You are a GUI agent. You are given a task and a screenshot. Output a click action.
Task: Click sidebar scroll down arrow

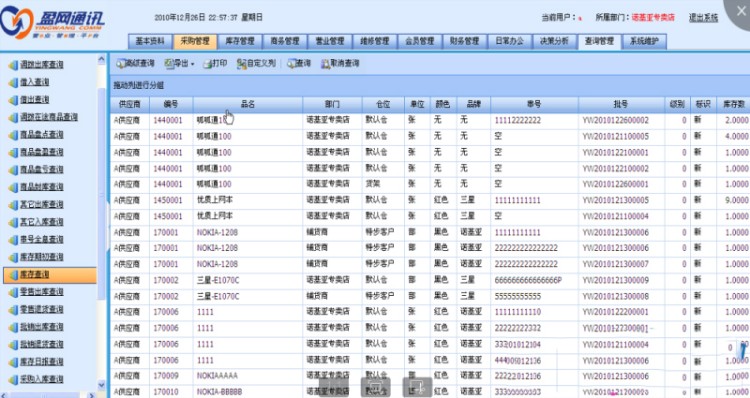pyautogui.click(x=101, y=385)
